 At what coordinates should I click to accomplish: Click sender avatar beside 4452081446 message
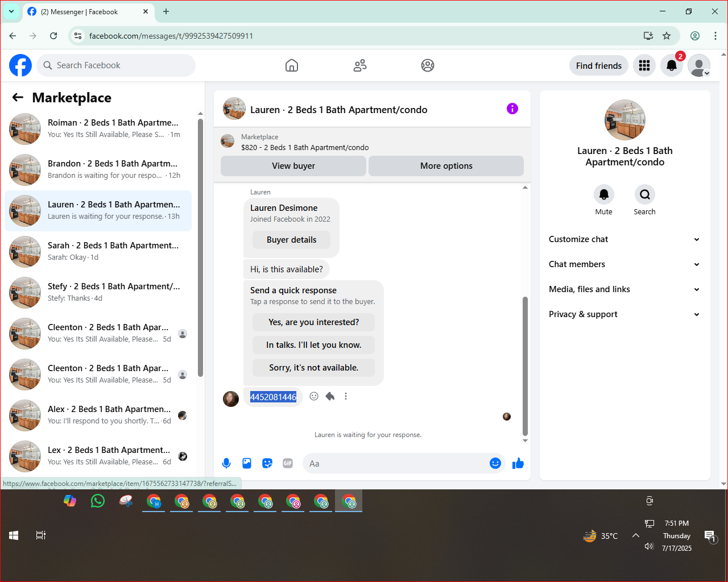(x=231, y=399)
